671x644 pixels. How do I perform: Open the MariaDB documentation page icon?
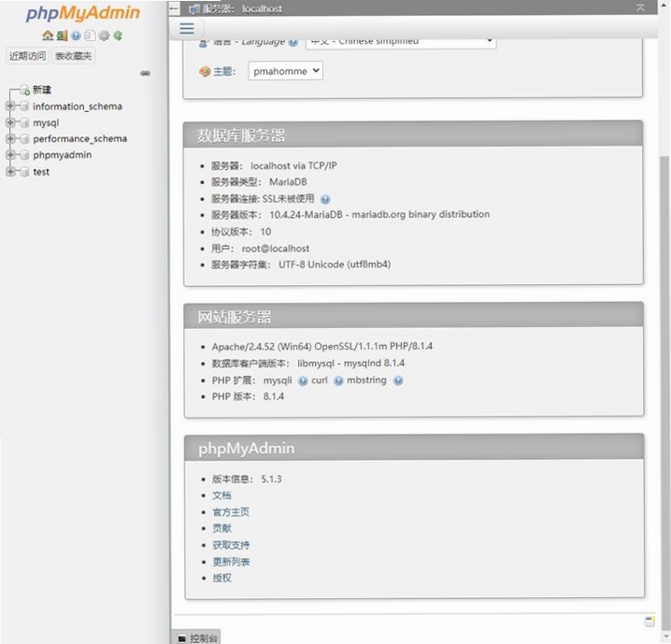coord(90,36)
